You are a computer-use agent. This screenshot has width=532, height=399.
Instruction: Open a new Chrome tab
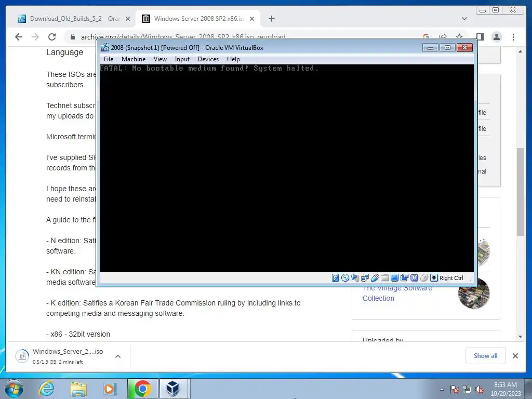(x=271, y=19)
